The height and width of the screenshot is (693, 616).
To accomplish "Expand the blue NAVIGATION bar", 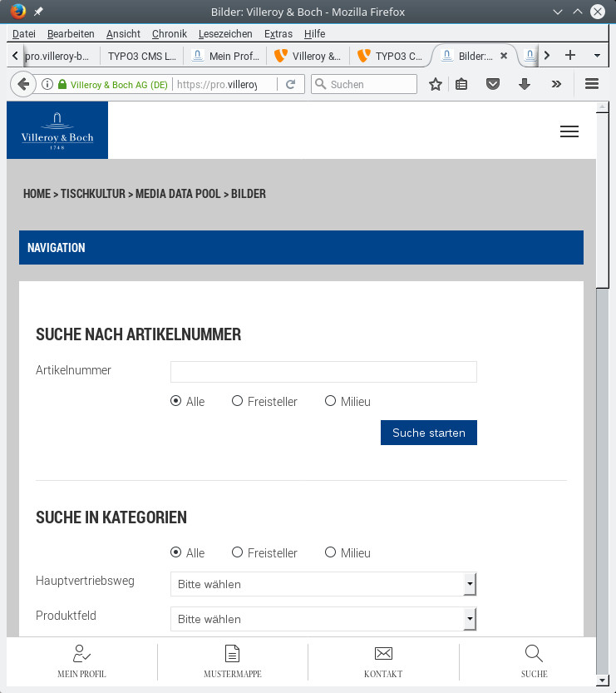I will click(301, 248).
